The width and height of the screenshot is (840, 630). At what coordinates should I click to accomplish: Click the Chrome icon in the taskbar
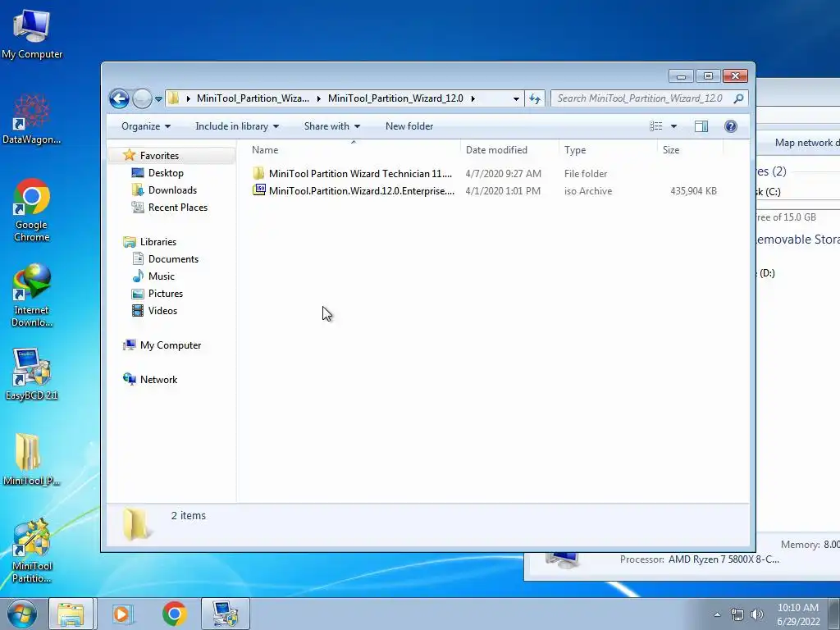tap(175, 614)
